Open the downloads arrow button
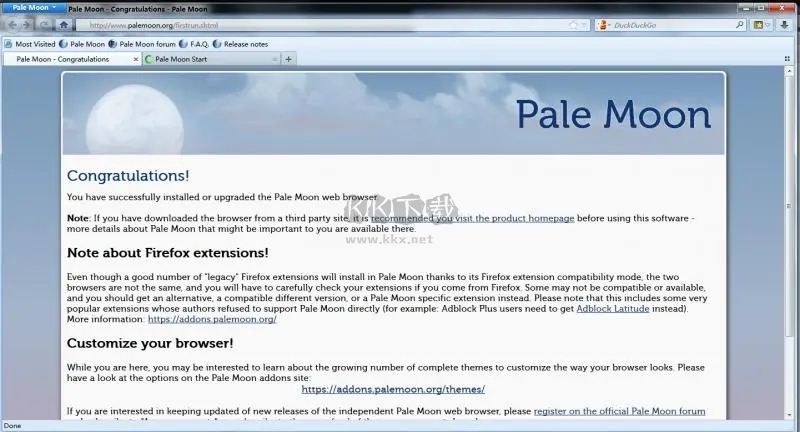Screen dimensions: 800x432 [784, 25]
